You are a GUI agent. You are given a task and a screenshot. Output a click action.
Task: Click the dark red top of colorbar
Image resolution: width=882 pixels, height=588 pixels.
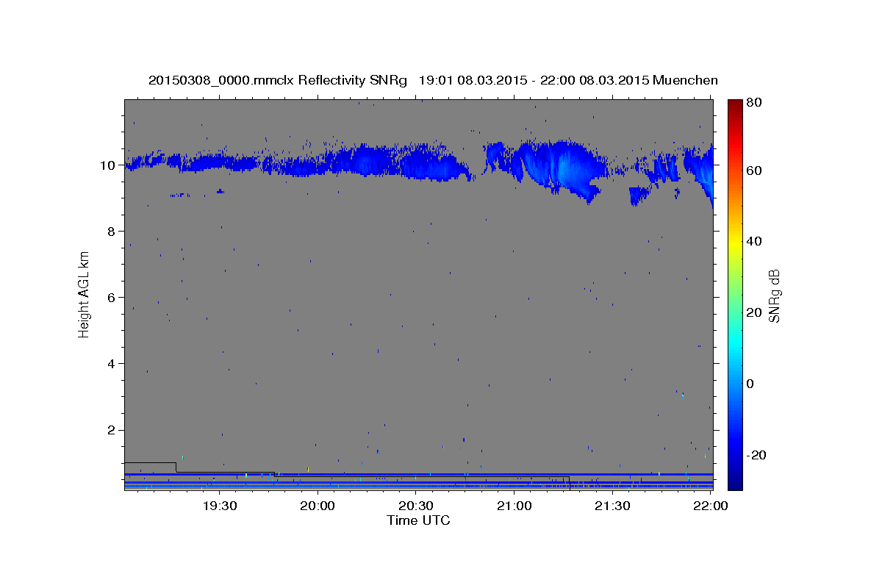pyautogui.click(x=735, y=105)
